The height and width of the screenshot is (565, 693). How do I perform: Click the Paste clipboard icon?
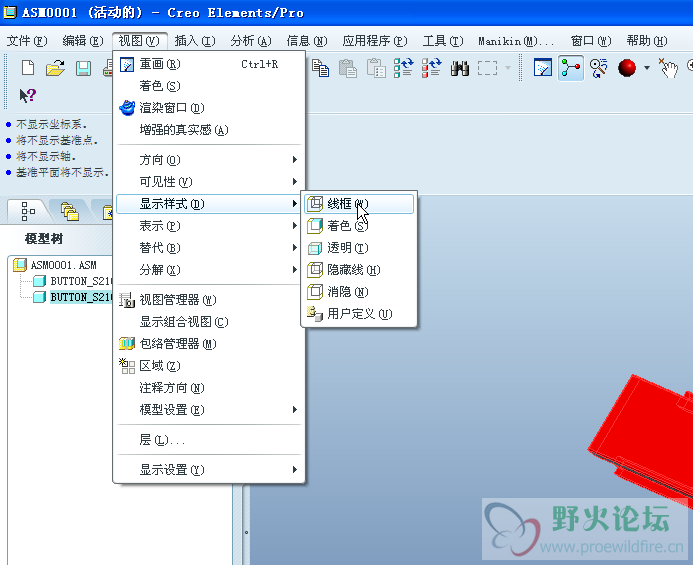348,68
